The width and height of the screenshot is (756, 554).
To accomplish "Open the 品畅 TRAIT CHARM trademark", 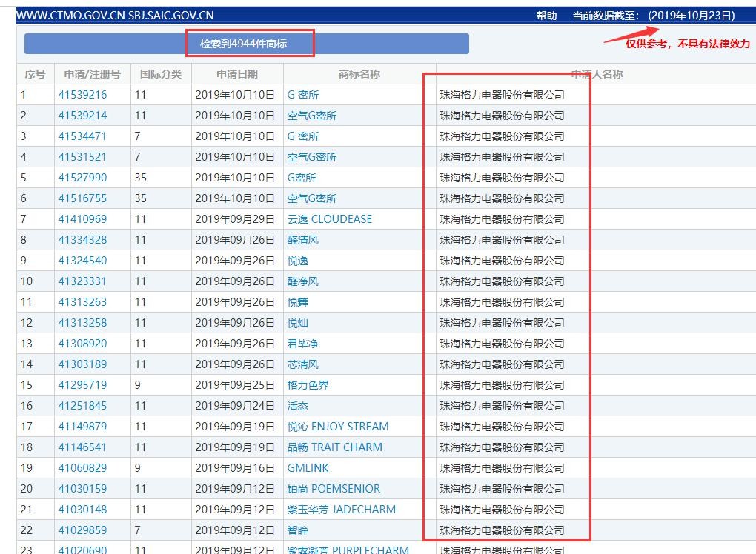I will click(x=334, y=447).
